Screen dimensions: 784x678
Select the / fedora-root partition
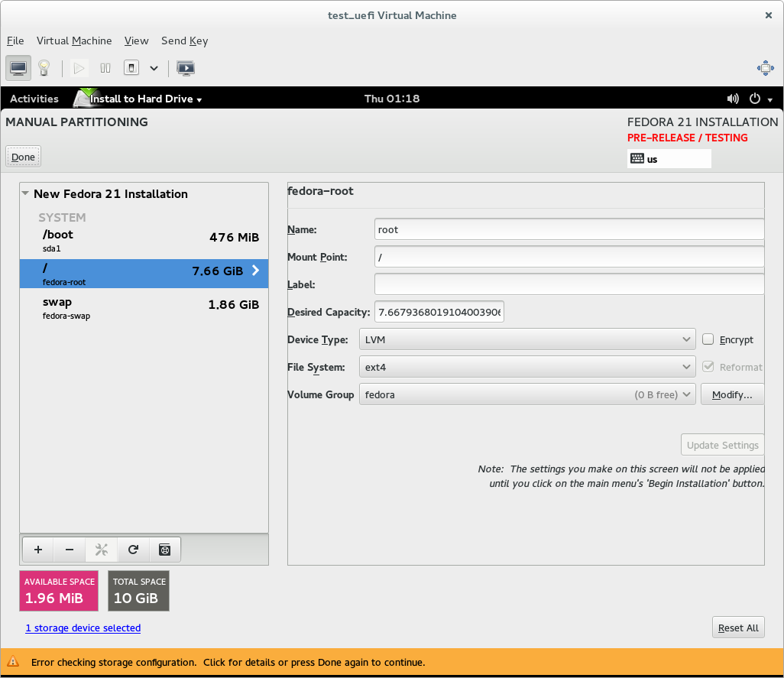coord(144,274)
